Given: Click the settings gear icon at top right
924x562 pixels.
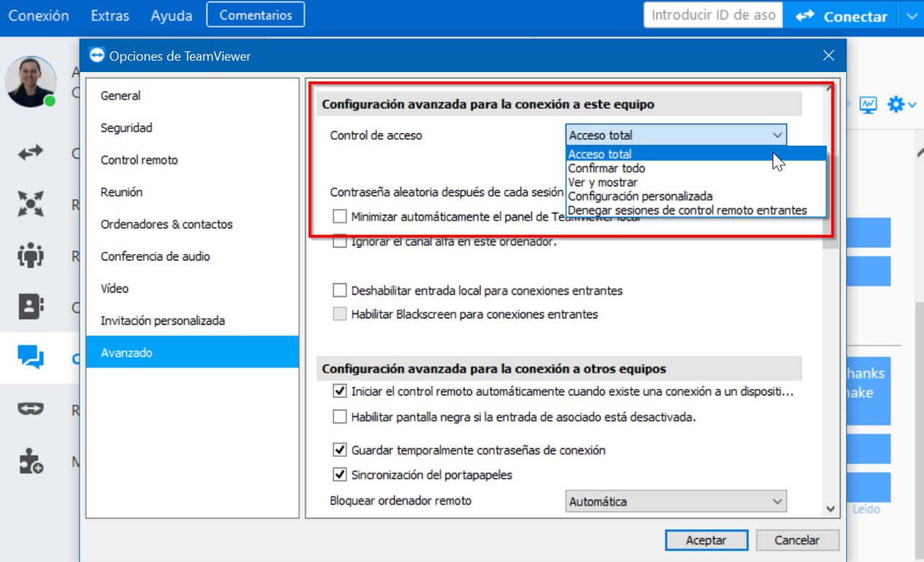Looking at the screenshot, I should pyautogui.click(x=896, y=105).
